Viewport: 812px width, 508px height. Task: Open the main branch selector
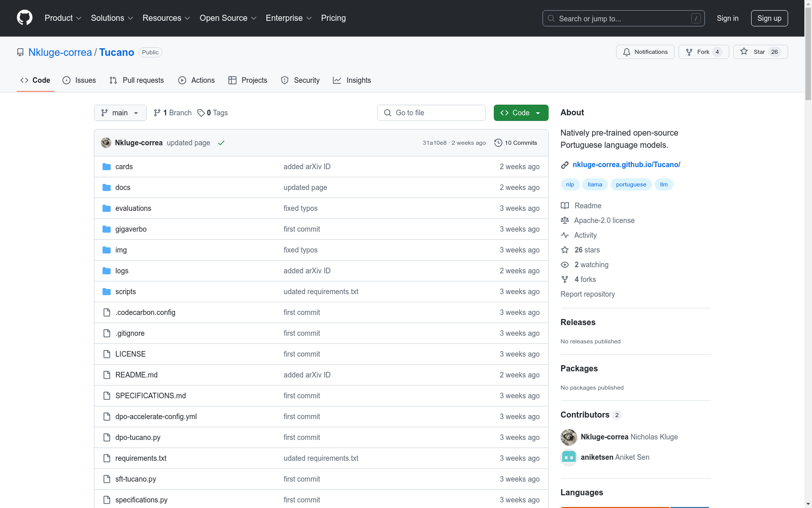tap(120, 113)
